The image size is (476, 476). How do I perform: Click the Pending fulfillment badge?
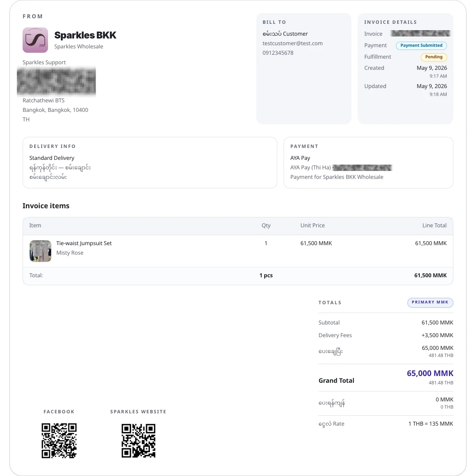[434, 57]
